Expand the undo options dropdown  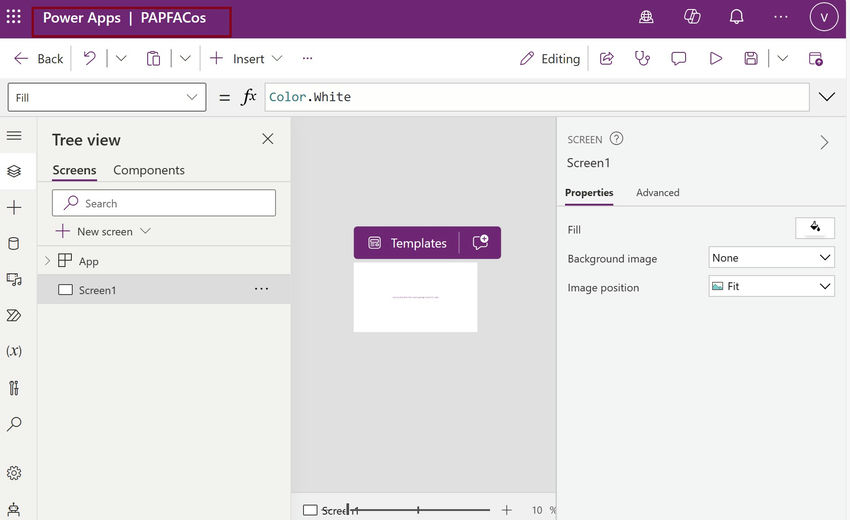pos(121,58)
